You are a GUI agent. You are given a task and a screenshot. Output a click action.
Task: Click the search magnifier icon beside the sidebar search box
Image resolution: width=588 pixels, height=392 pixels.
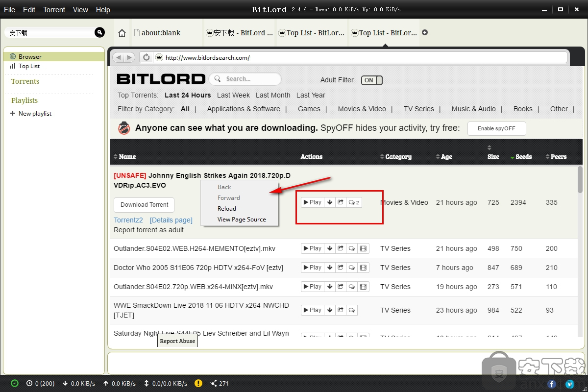tap(99, 32)
